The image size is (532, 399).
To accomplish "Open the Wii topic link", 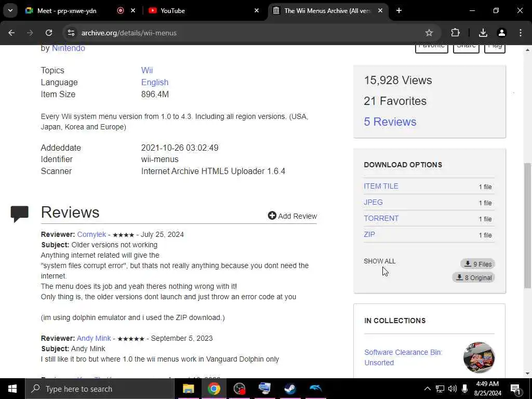I will pyautogui.click(x=147, y=70).
